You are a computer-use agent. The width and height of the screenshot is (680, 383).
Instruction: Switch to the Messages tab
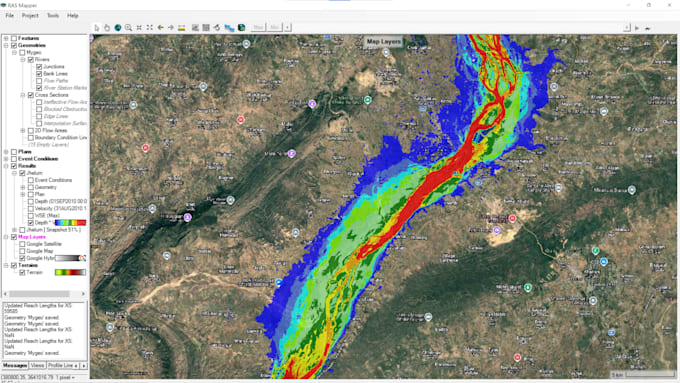click(15, 366)
